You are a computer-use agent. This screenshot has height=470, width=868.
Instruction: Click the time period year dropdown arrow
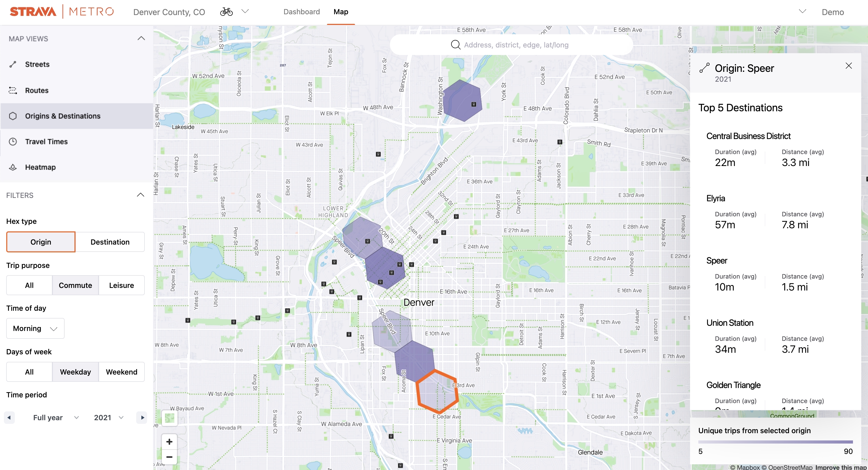121,417
